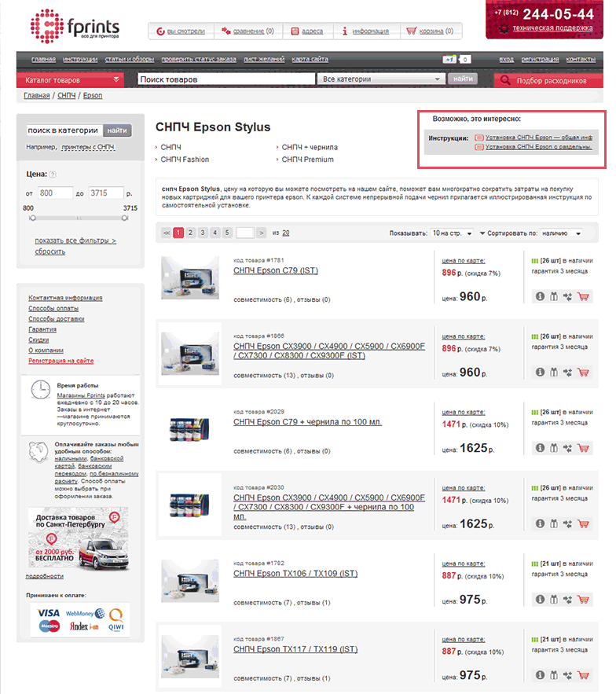
Task: Open СНПЧ Epson TX106 / TX109 (IST) product link
Action: (x=295, y=573)
